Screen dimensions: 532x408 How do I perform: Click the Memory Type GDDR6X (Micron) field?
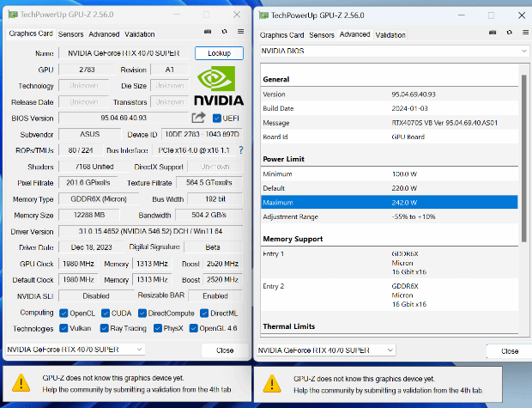pos(99,199)
